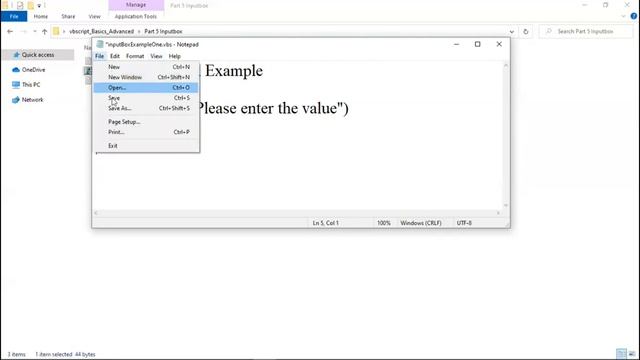
Task: Close the Notepad window
Action: click(x=499, y=44)
